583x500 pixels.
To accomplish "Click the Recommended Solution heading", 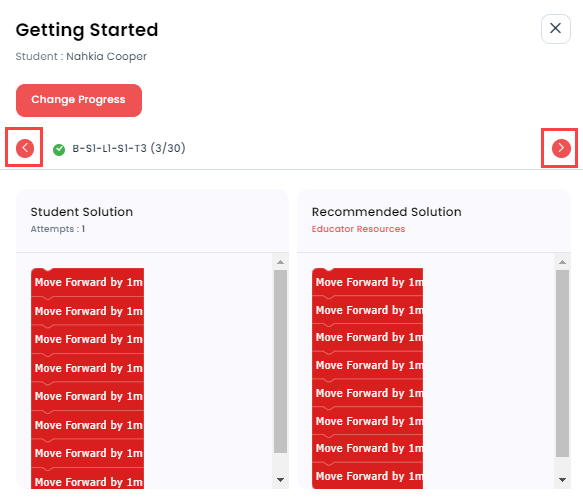I will click(386, 212).
